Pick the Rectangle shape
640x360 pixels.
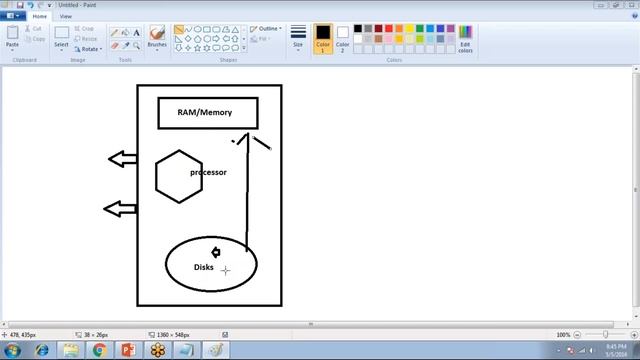pyautogui.click(x=207, y=29)
